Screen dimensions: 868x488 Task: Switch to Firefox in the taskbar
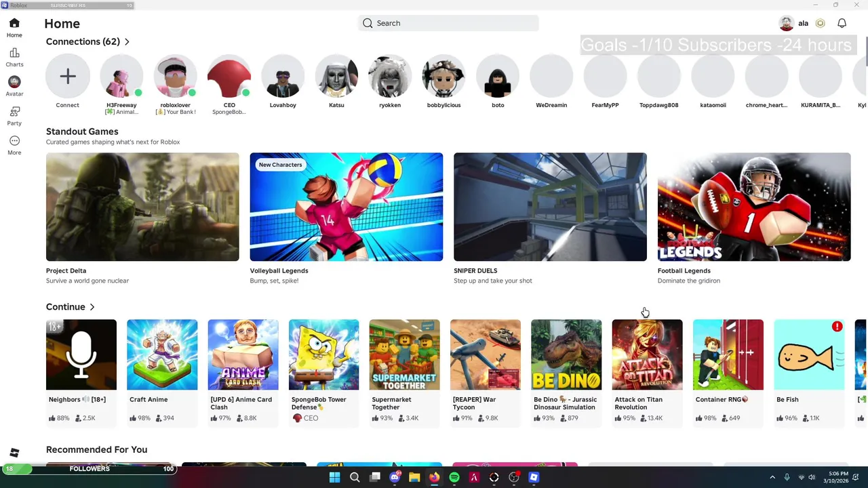[x=434, y=477]
